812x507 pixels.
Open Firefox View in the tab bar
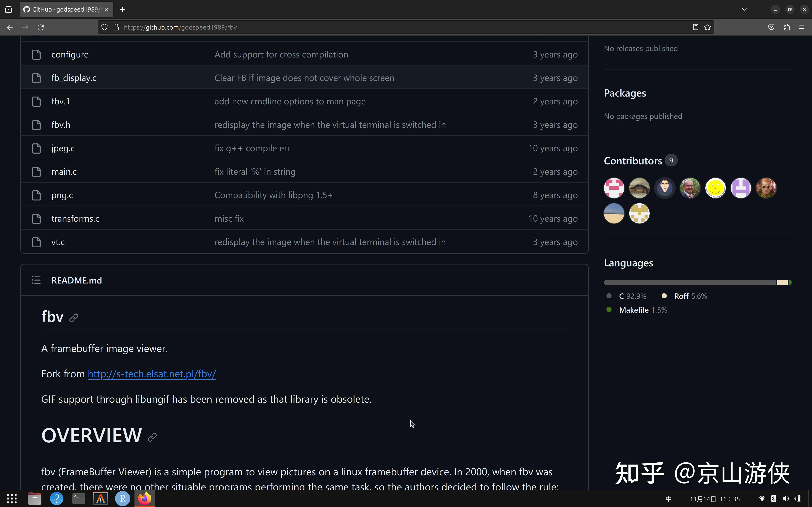[x=8, y=9]
